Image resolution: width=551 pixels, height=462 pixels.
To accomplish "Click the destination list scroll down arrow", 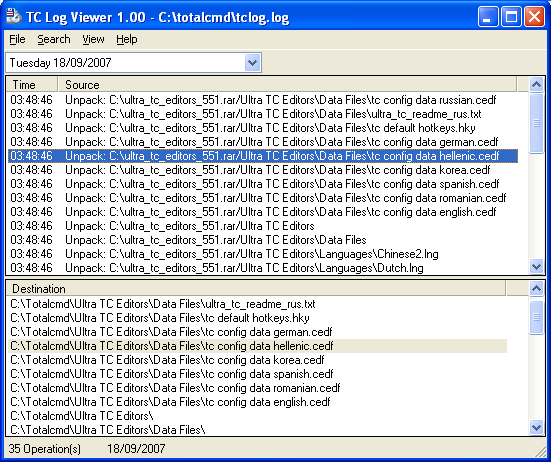I will tap(536, 428).
